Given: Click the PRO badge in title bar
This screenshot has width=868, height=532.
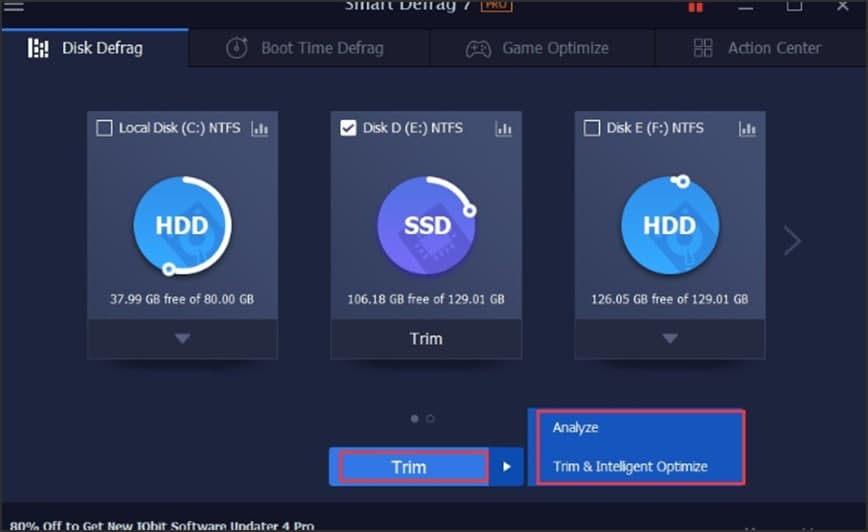Looking at the screenshot, I should click(496, 6).
